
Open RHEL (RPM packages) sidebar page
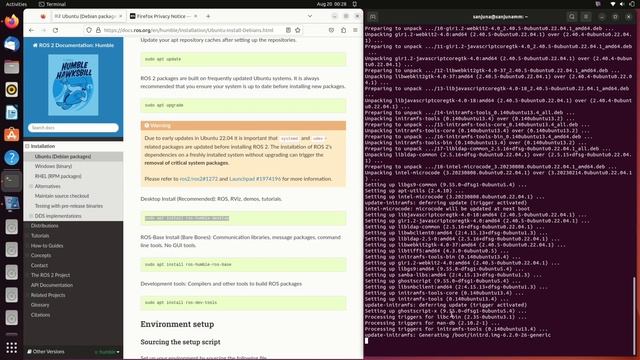coord(58,176)
